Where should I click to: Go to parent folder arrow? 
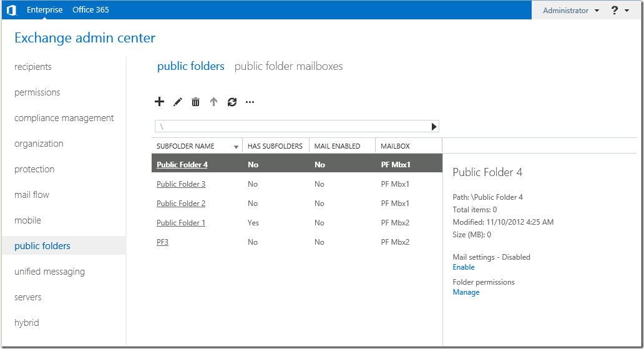pos(213,102)
